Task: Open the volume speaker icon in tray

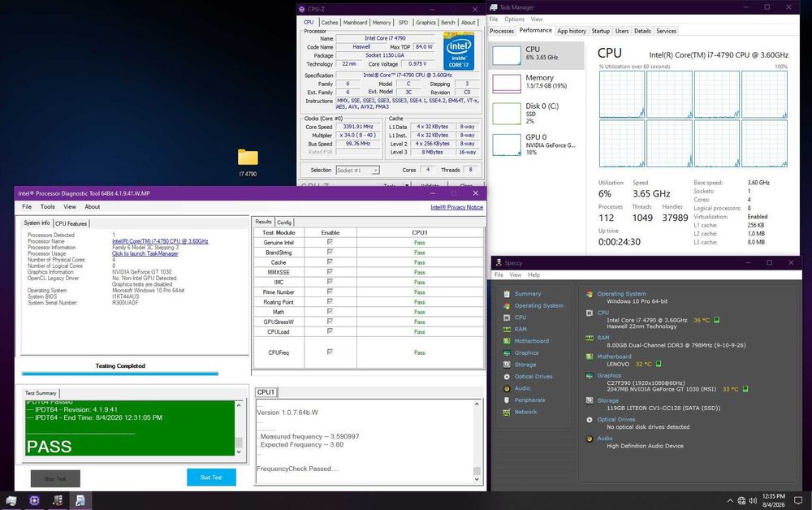Action: click(753, 501)
